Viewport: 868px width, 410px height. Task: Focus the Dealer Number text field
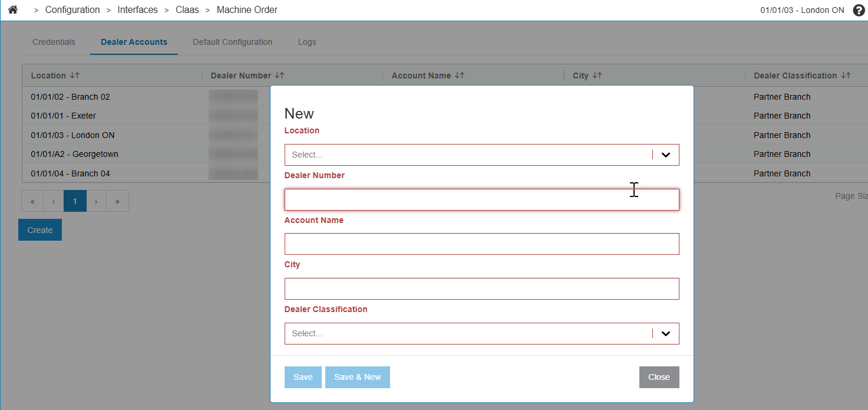point(481,200)
